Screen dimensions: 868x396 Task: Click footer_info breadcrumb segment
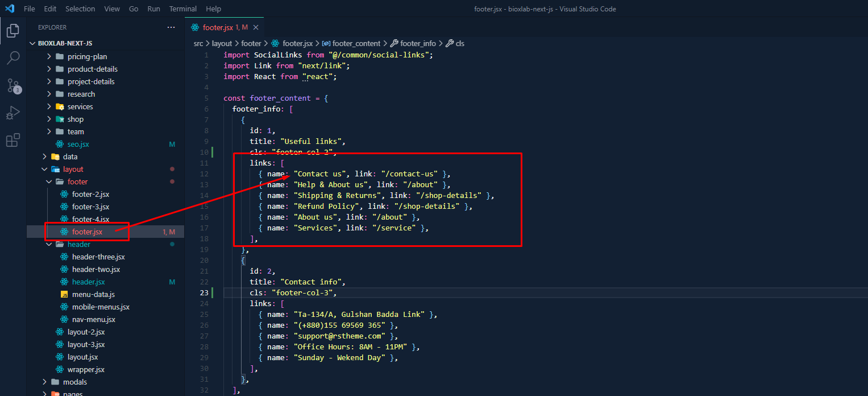point(418,43)
